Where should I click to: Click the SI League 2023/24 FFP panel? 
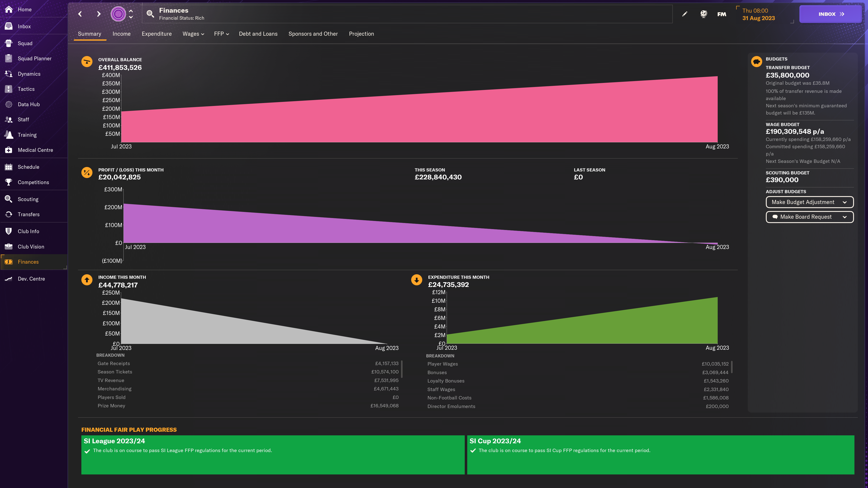(273, 455)
